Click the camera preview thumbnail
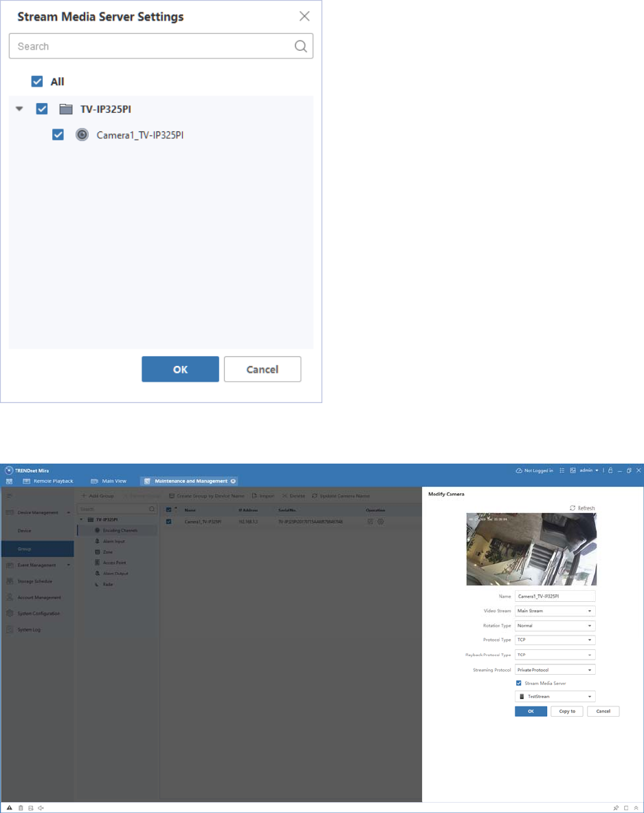Viewport: 644px width, 813px height. pos(531,549)
